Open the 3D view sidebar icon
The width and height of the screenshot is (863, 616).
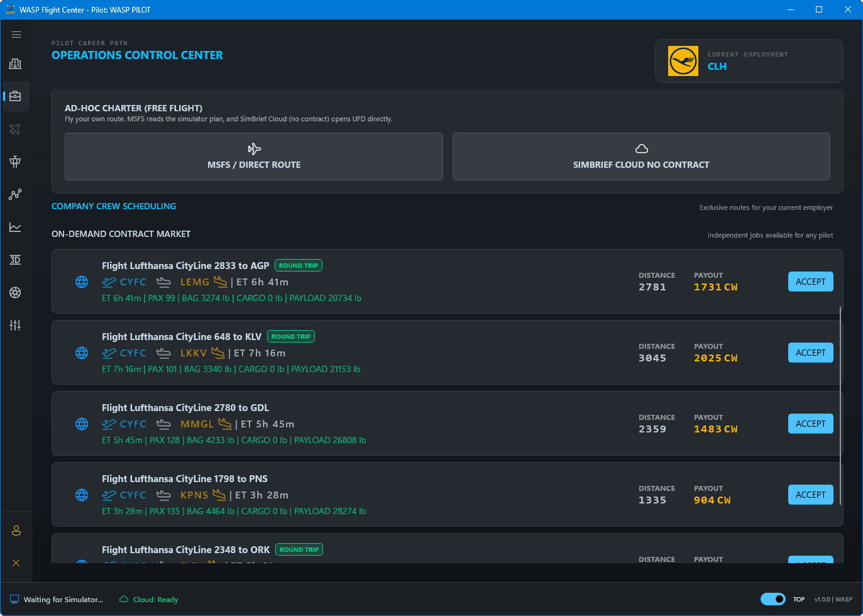[x=16, y=260]
